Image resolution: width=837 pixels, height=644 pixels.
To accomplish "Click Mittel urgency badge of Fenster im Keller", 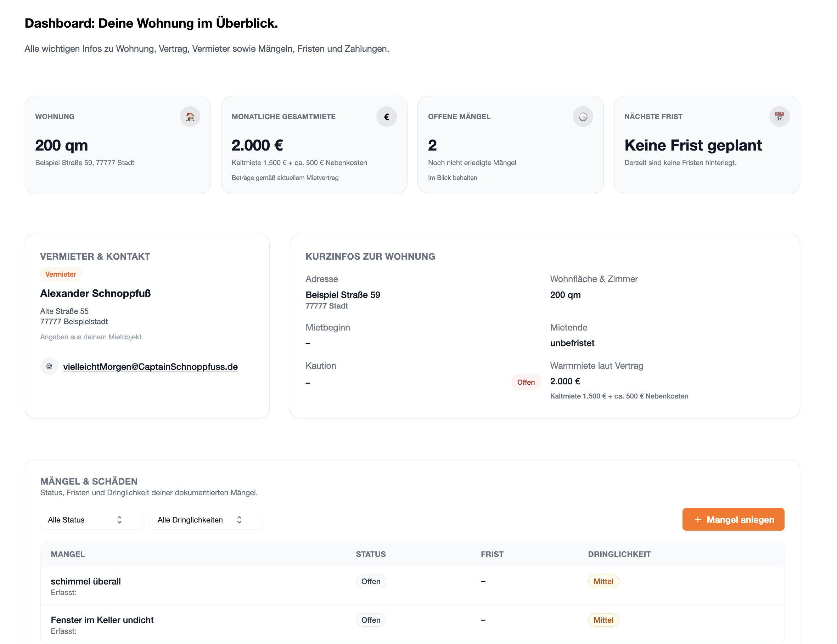I will coord(603,620).
